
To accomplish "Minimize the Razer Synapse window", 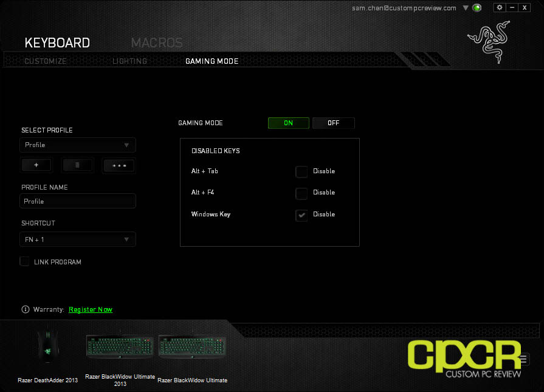I will [x=512, y=8].
